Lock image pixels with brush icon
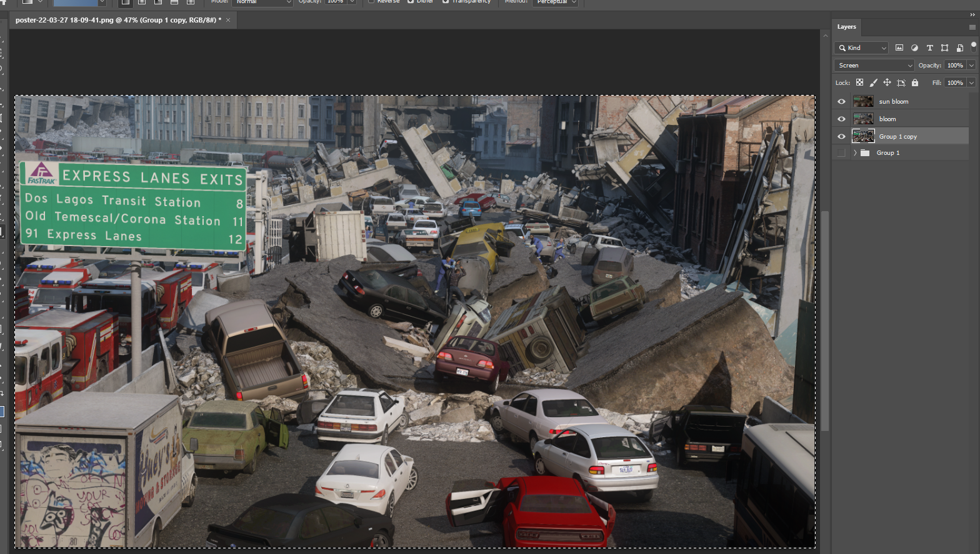 [x=873, y=82]
